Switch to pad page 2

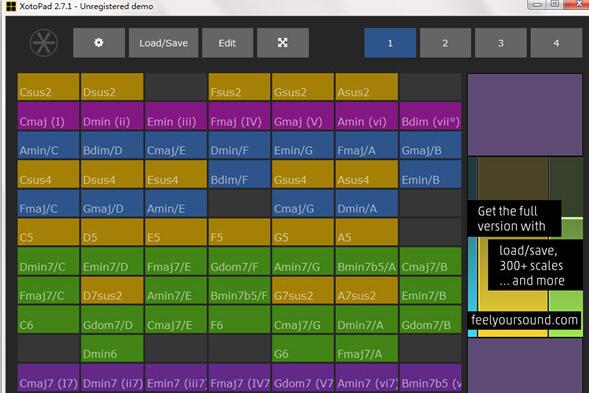click(445, 43)
